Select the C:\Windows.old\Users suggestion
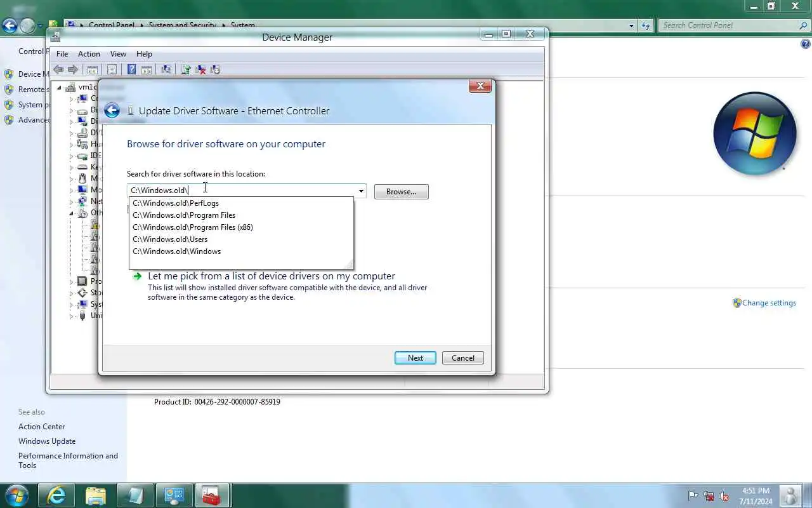This screenshot has height=508, width=812. [241, 239]
